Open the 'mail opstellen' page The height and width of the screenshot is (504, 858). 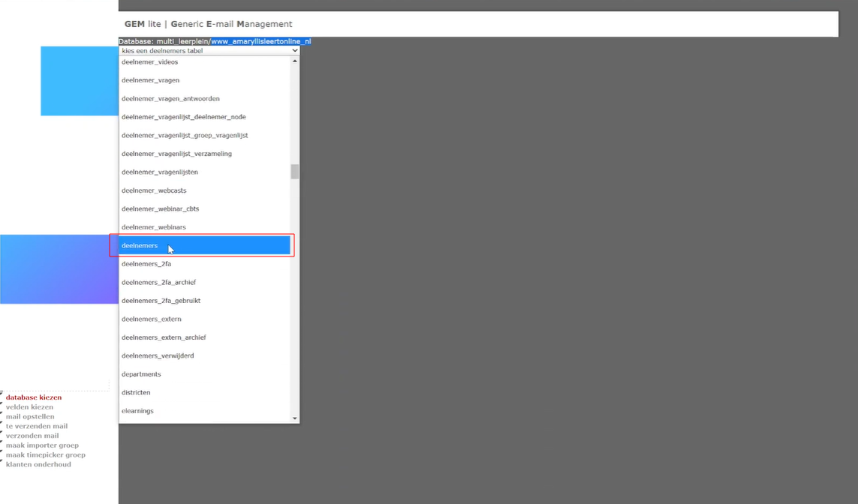tap(30, 417)
